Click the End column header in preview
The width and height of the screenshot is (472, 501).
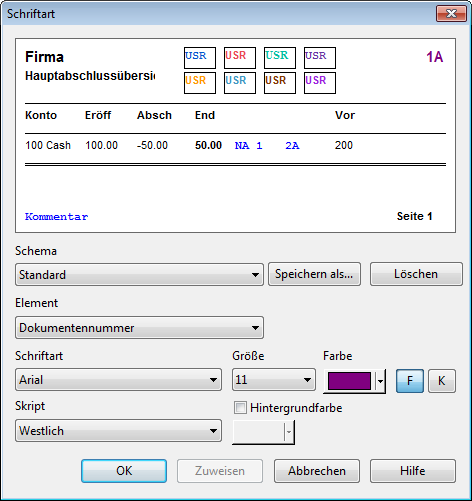(205, 115)
